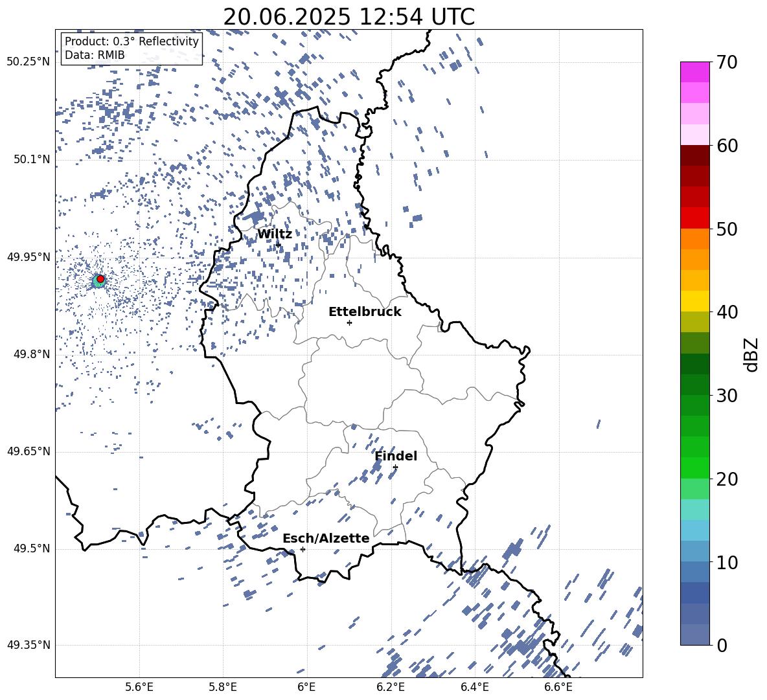This screenshot has width=767, height=700.
Task: Click the dark maroon colorbar swatch below 60
Action: 694,155
